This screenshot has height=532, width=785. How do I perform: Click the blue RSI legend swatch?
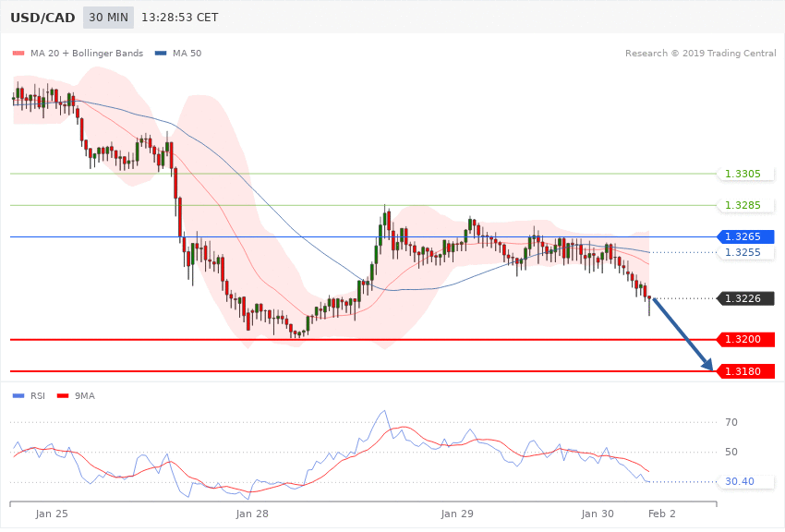[18, 396]
